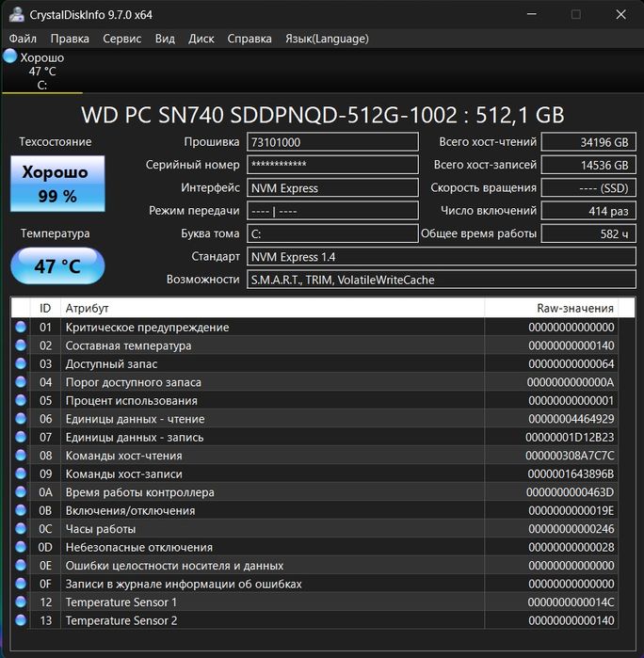Click the Raw-значения column header
The height and width of the screenshot is (658, 644).
coord(551,308)
